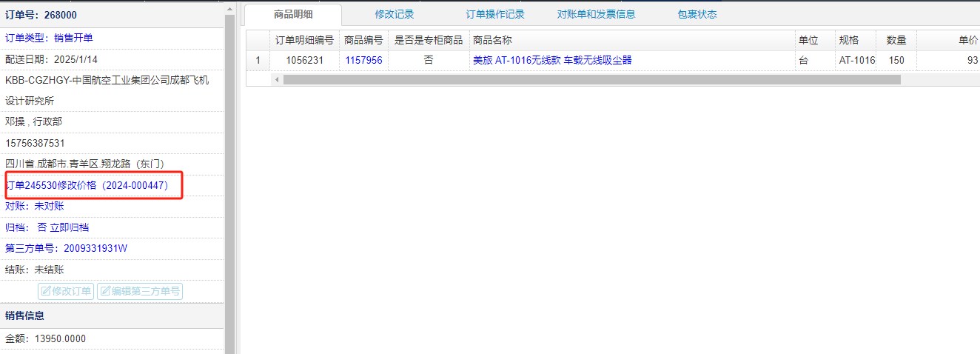Click the horizontal scrollbar under the product table

[x=591, y=79]
